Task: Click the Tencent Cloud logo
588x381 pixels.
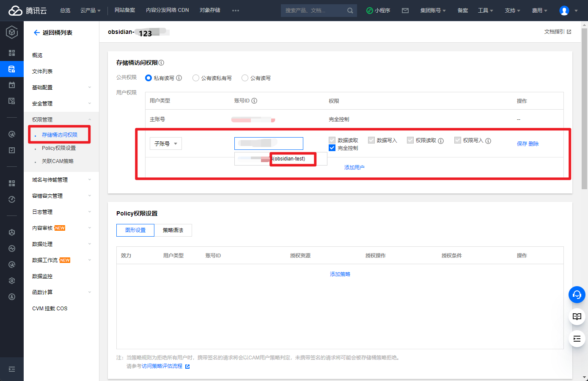Action: [x=27, y=11]
